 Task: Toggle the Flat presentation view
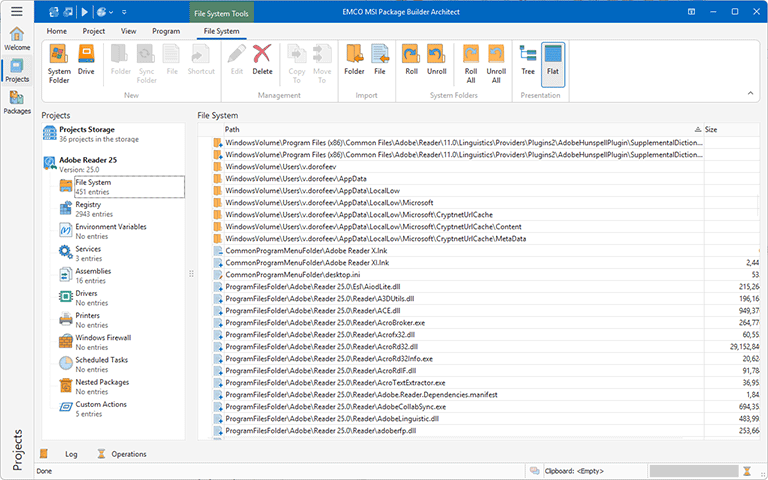(553, 62)
